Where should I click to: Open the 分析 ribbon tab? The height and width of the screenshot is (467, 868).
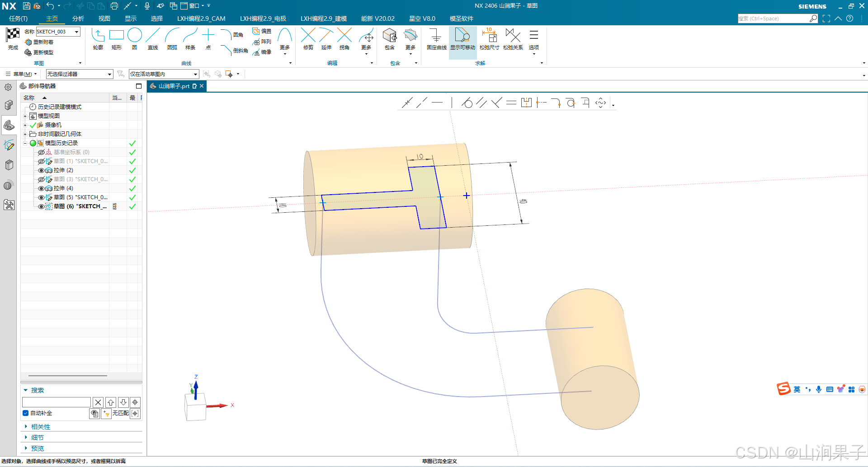click(x=78, y=19)
